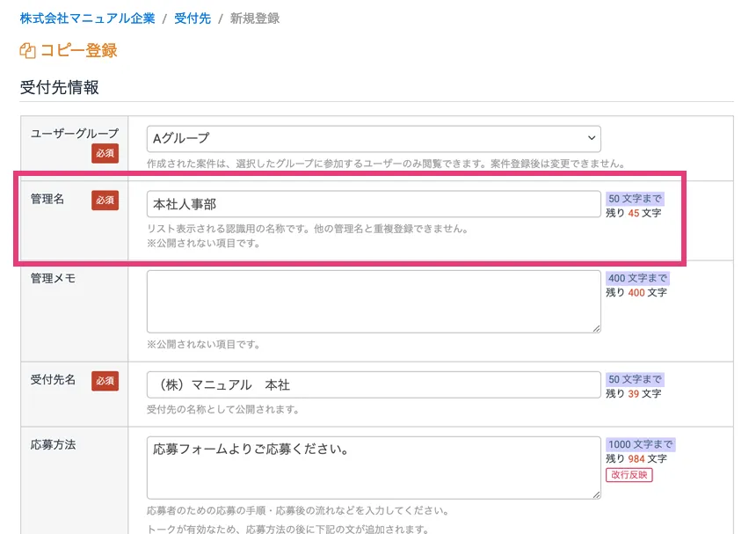Expand the ユーザーグループ dropdown showing Aグループ
The width and height of the screenshot is (756, 534).
click(374, 138)
